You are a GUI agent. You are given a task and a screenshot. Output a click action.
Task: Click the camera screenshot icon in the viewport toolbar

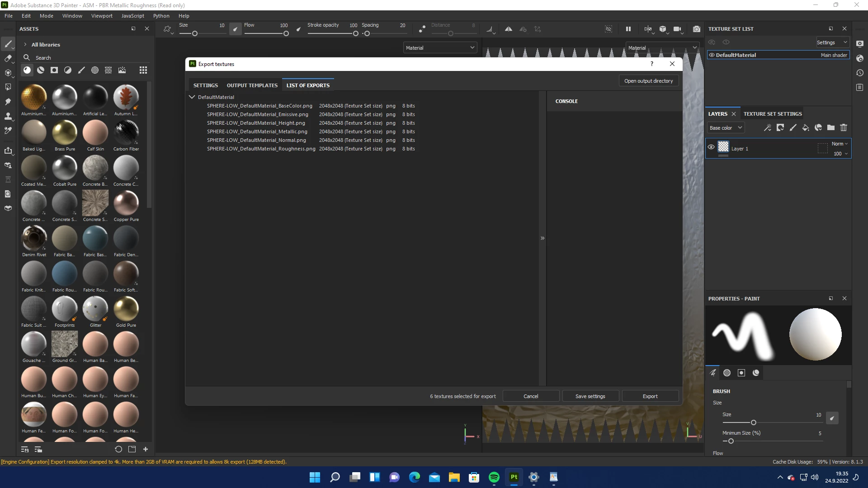[697, 29]
